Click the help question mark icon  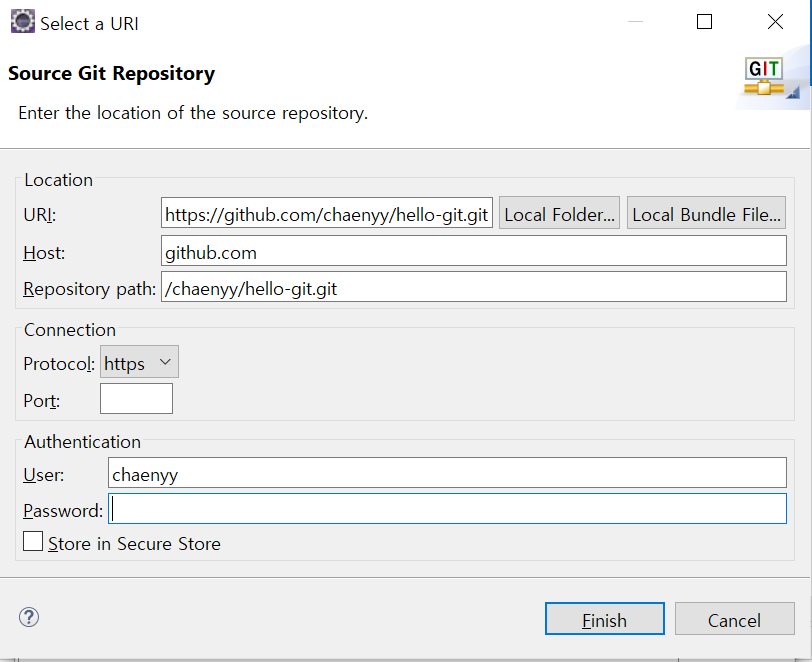point(29,617)
